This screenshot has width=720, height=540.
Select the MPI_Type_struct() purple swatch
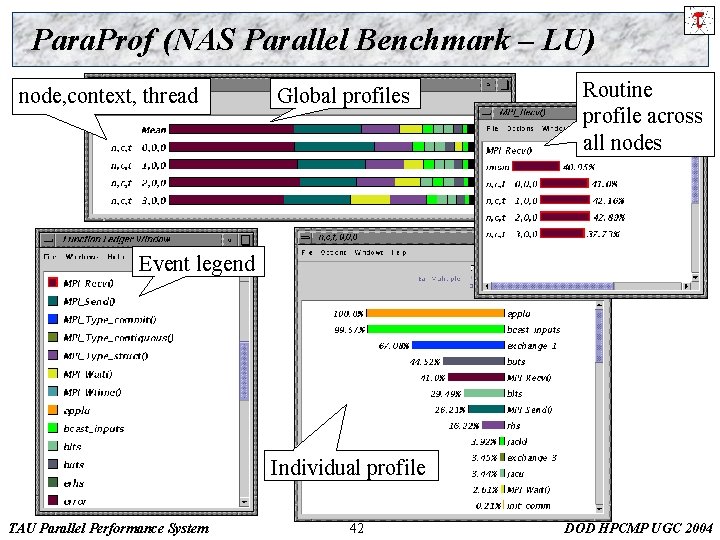click(x=53, y=355)
